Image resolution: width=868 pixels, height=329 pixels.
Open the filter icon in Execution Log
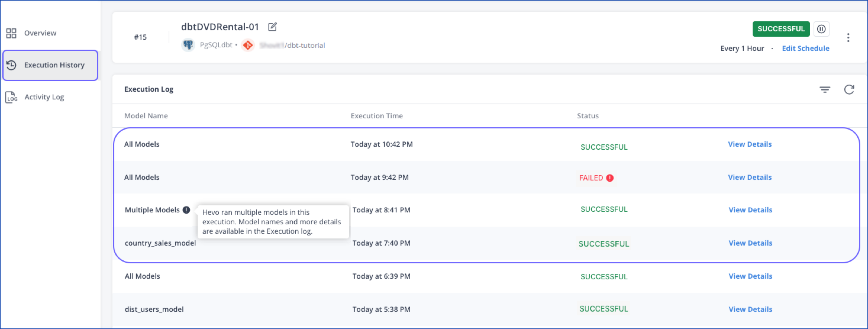825,89
